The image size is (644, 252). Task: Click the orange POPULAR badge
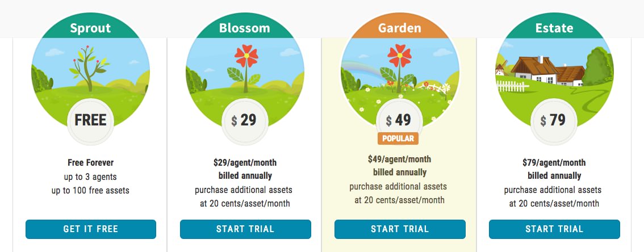[399, 138]
